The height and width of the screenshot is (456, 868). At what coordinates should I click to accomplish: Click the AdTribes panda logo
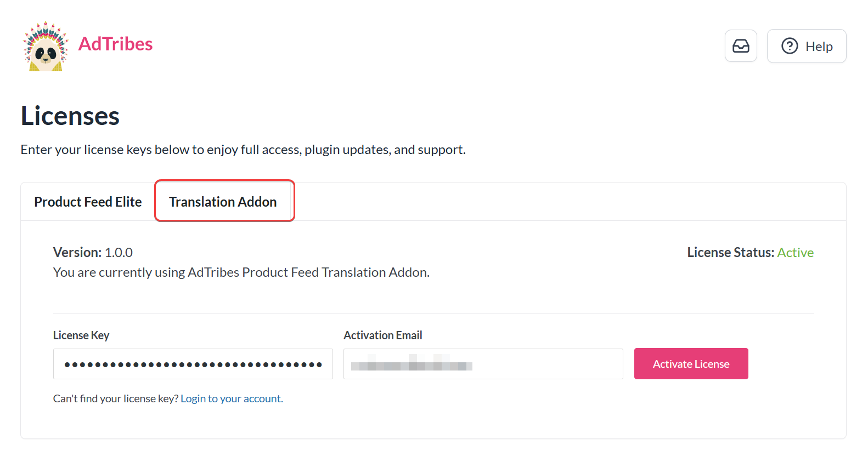point(46,47)
